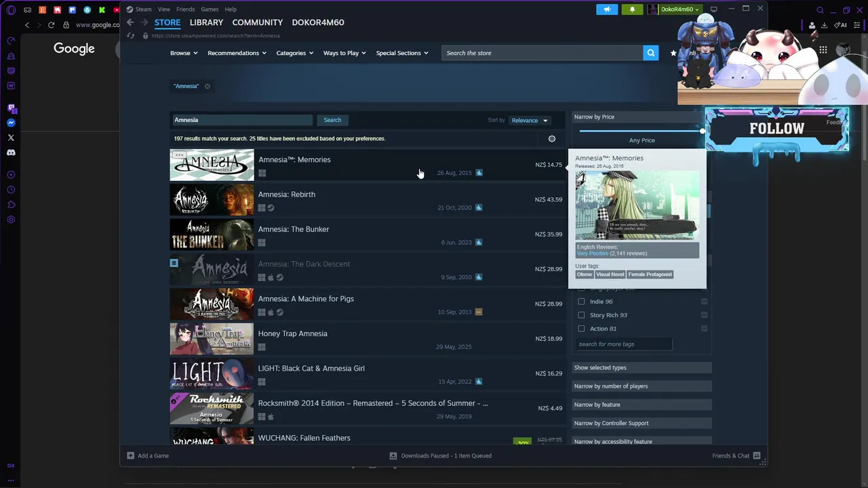This screenshot has height=488, width=868.
Task: Click the Downloads Paused status icon
Action: [x=393, y=455]
